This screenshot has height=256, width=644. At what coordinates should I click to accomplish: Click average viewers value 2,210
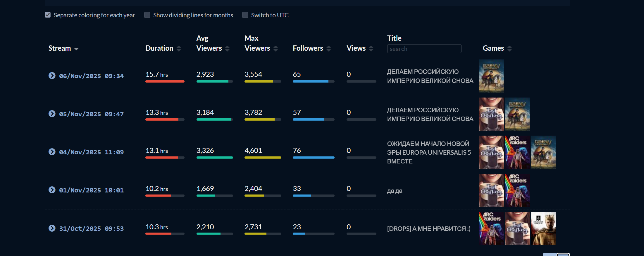205,227
